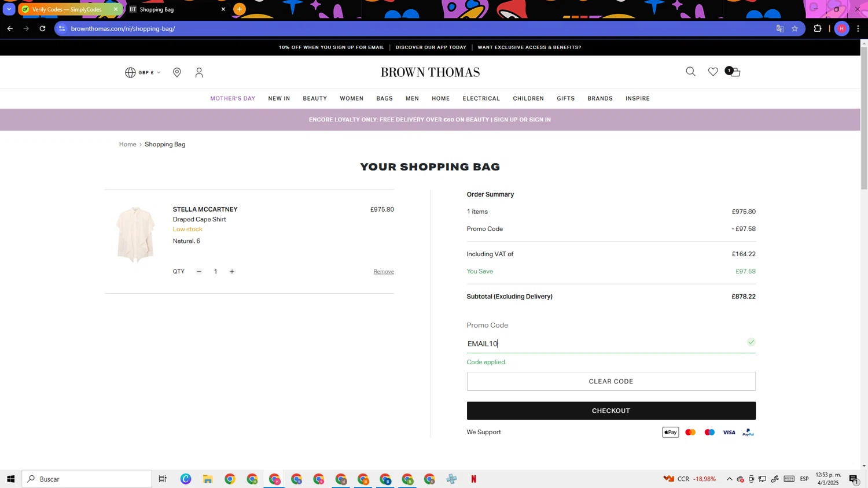
Task: Open taskbar clock and date
Action: coord(828,479)
